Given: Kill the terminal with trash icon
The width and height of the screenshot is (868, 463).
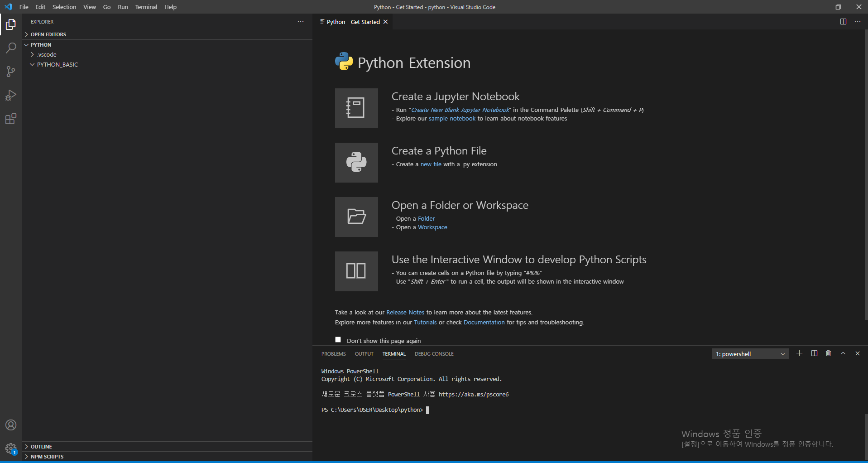Looking at the screenshot, I should pos(829,353).
